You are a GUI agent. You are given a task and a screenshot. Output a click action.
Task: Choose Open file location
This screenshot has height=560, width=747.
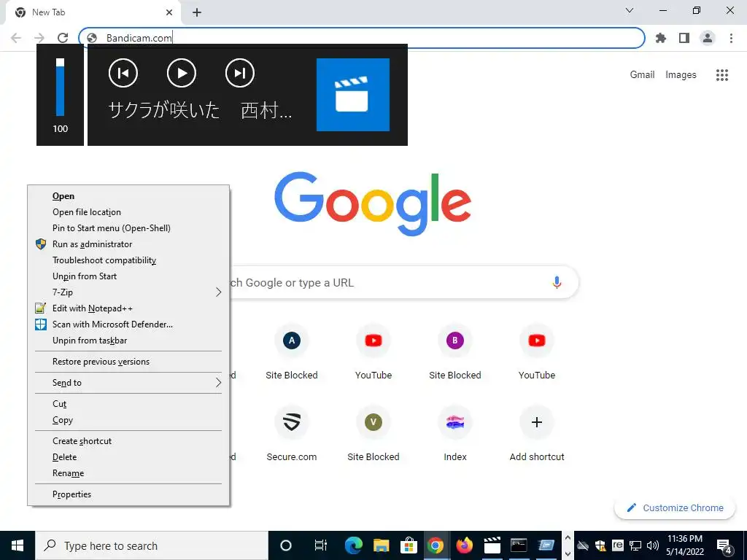click(x=128, y=212)
